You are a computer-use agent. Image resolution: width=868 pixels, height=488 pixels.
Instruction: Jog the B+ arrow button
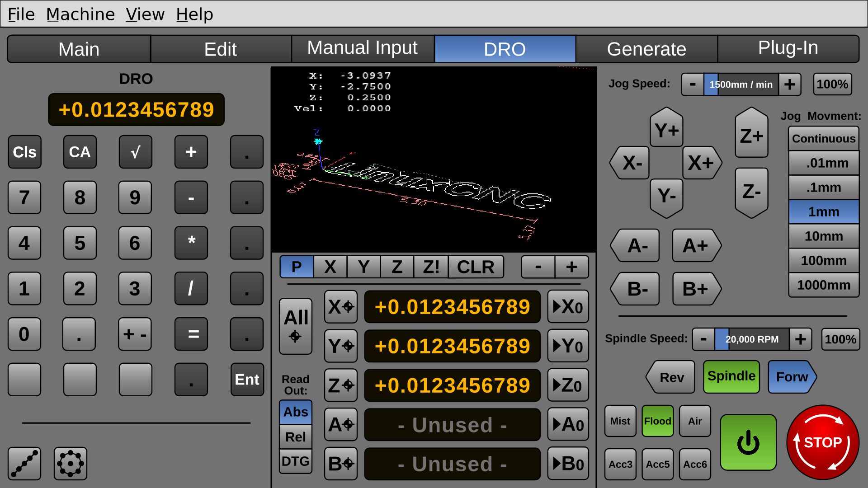(697, 289)
